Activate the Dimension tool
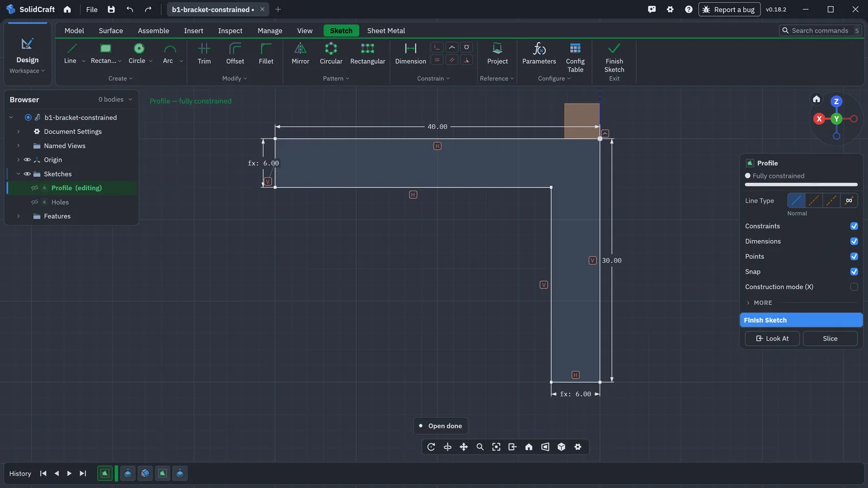 tap(411, 54)
